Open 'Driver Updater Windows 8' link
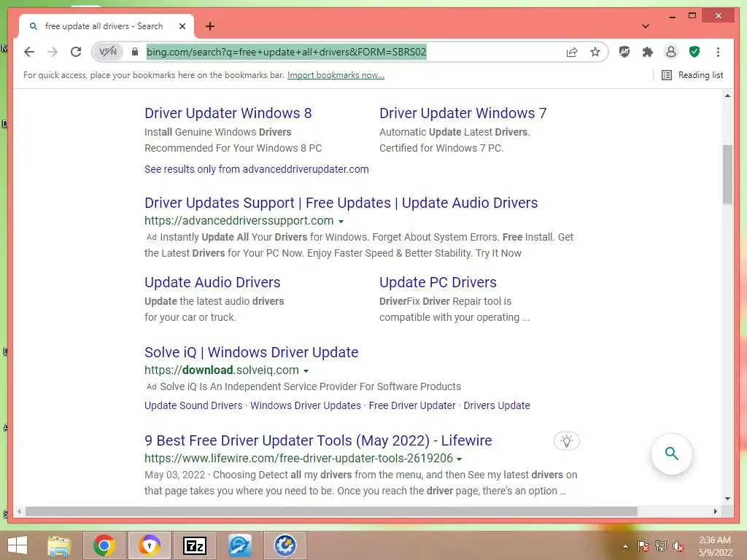The height and width of the screenshot is (560, 747). [228, 113]
